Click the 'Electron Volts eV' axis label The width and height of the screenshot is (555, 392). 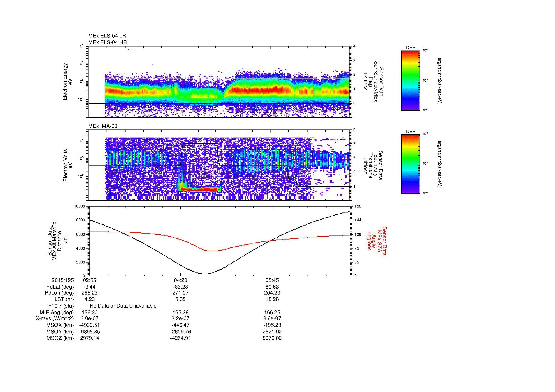pos(67,165)
